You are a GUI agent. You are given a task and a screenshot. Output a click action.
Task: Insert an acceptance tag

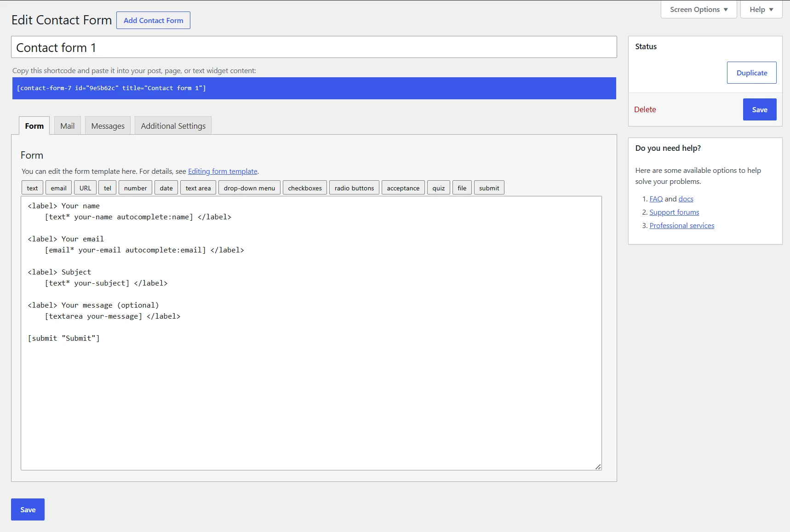(403, 188)
